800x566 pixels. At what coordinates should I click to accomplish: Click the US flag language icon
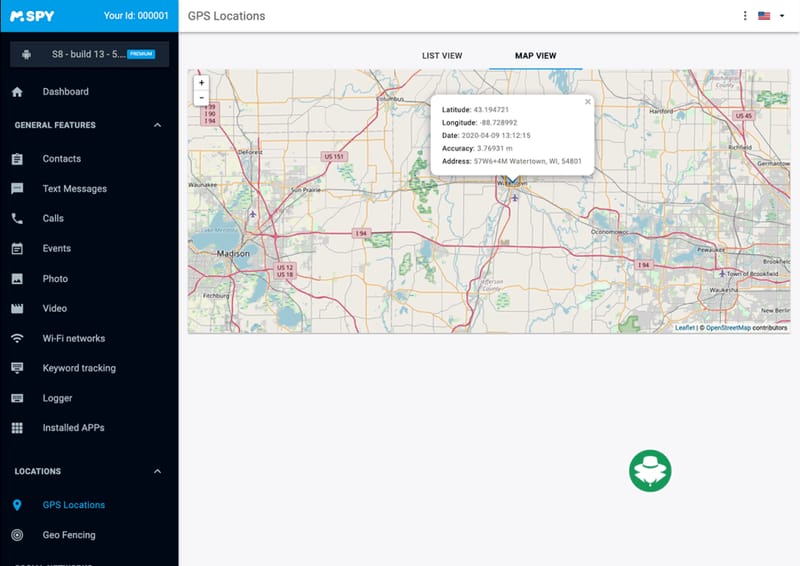point(764,16)
